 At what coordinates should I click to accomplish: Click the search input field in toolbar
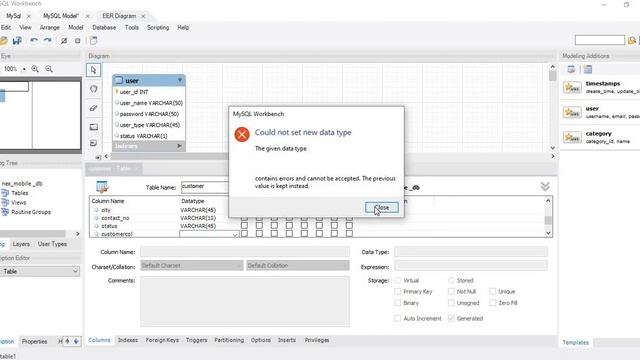pos(600,40)
